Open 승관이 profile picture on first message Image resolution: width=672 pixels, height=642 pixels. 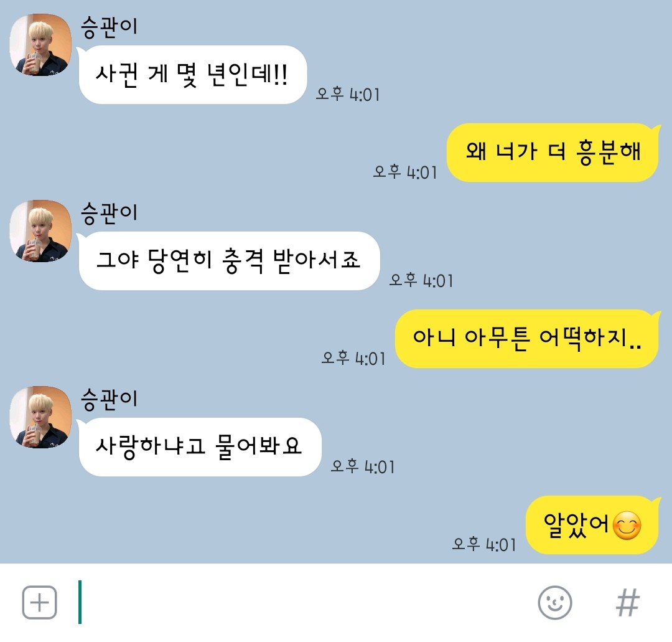click(40, 45)
